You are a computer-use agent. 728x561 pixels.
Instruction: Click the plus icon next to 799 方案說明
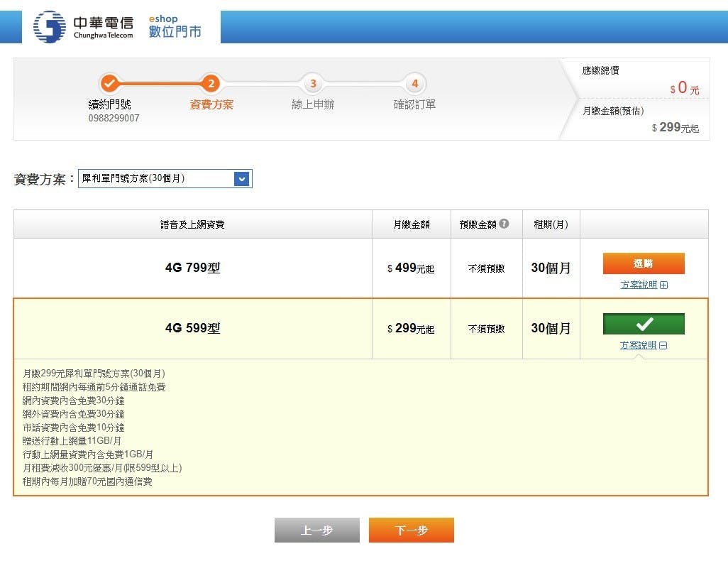pyautogui.click(x=664, y=285)
